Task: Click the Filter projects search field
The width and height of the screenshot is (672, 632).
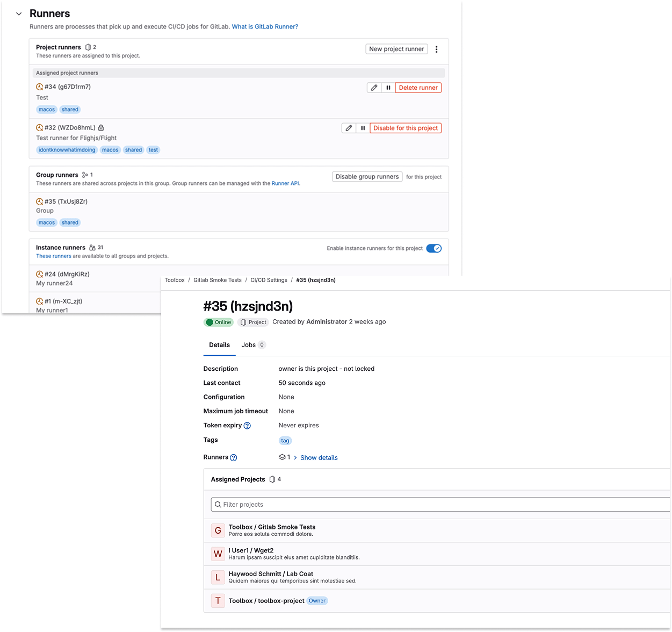Action: click(x=440, y=505)
